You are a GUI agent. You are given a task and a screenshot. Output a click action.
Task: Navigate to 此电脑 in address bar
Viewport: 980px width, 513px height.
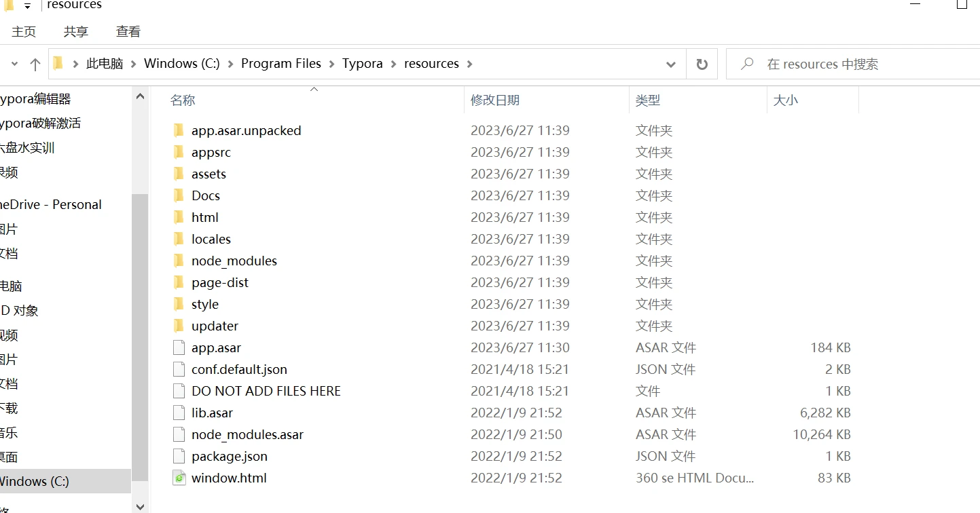tap(105, 64)
